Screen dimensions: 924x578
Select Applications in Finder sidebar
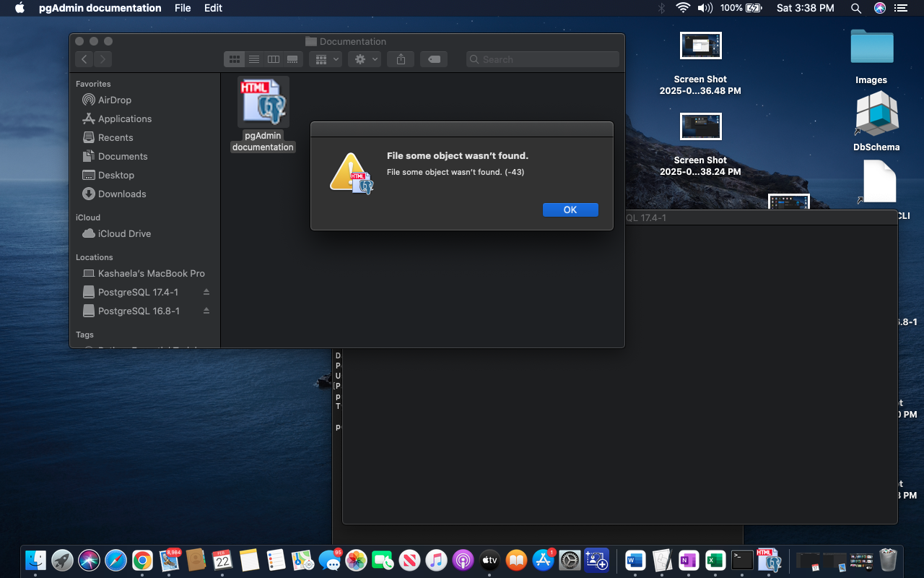124,118
